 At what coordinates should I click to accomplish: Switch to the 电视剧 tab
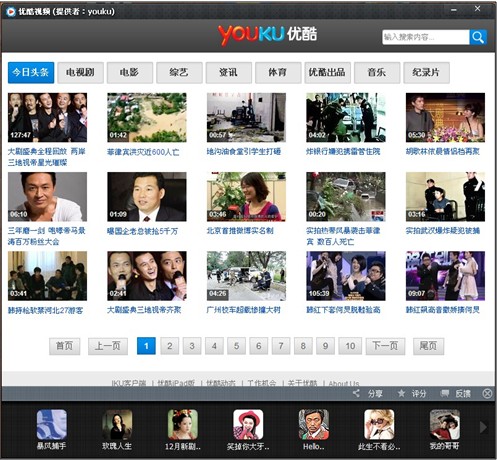coord(80,72)
